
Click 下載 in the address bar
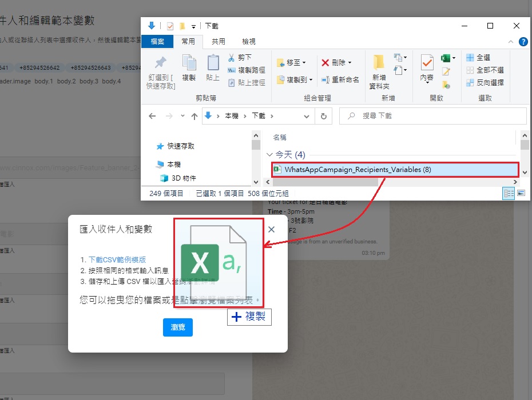coord(259,116)
